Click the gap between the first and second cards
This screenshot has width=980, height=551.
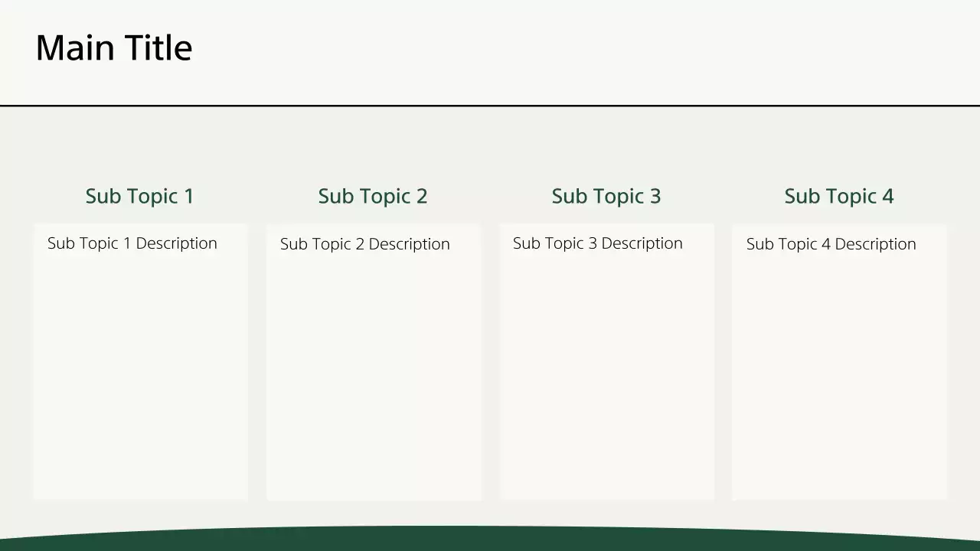(257, 360)
